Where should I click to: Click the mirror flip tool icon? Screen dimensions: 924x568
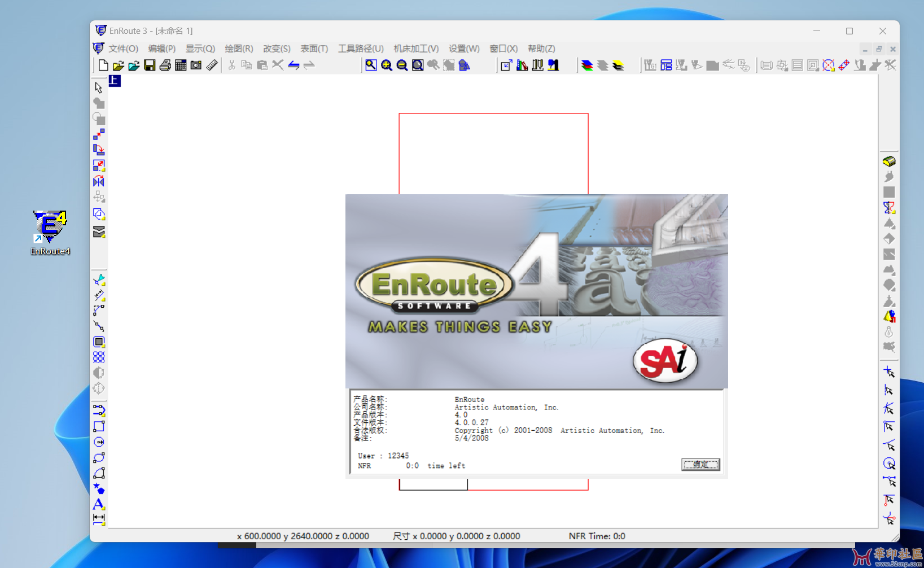[x=99, y=181]
